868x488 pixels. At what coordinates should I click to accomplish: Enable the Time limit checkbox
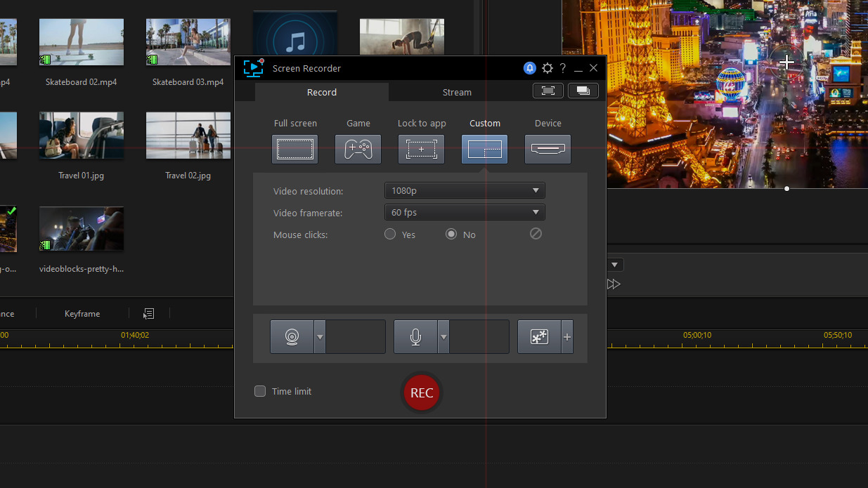click(x=260, y=392)
